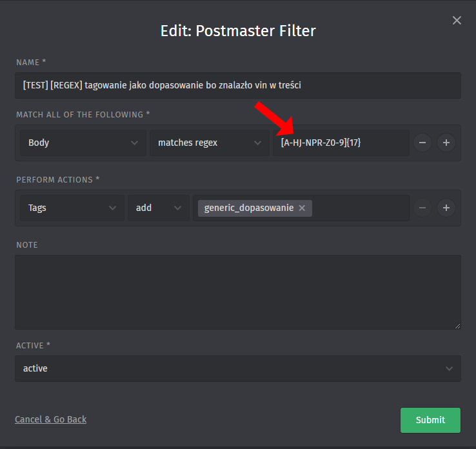Remove the generic_dopasowanie tag

click(x=302, y=208)
